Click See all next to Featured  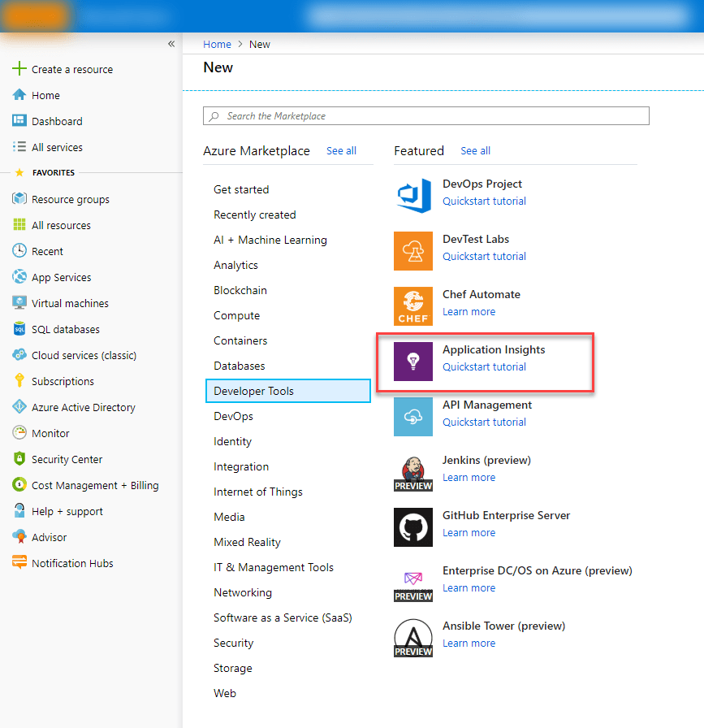[x=475, y=150]
